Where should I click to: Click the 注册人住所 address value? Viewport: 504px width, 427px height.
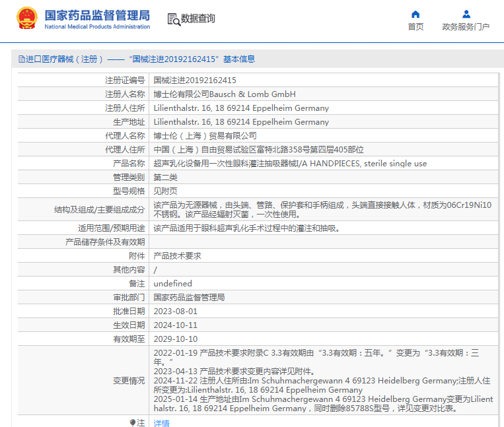pos(241,108)
